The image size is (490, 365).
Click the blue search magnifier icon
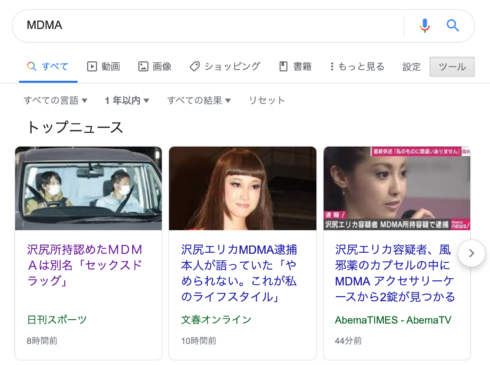click(x=452, y=25)
